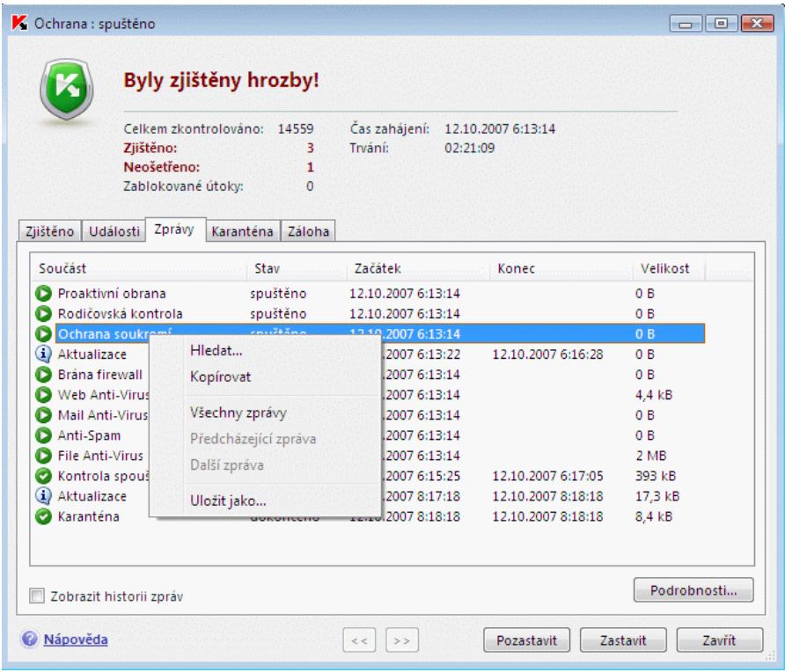Minimize the Ochrana window

(686, 24)
